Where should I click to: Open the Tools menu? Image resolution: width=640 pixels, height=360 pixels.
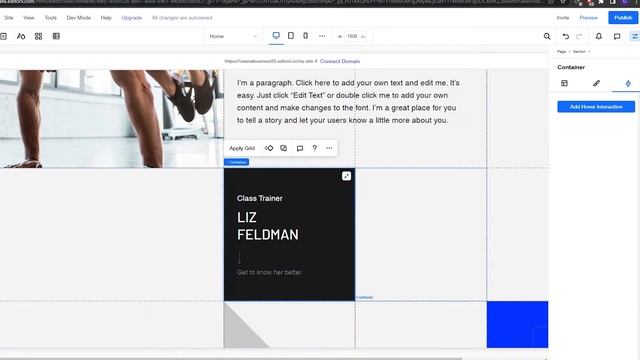51,18
